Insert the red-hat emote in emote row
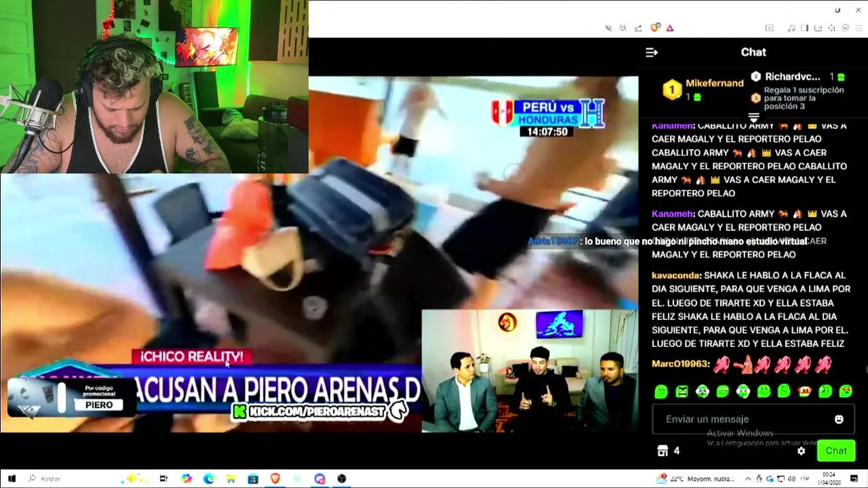The height and width of the screenshot is (488, 868). tap(805, 391)
